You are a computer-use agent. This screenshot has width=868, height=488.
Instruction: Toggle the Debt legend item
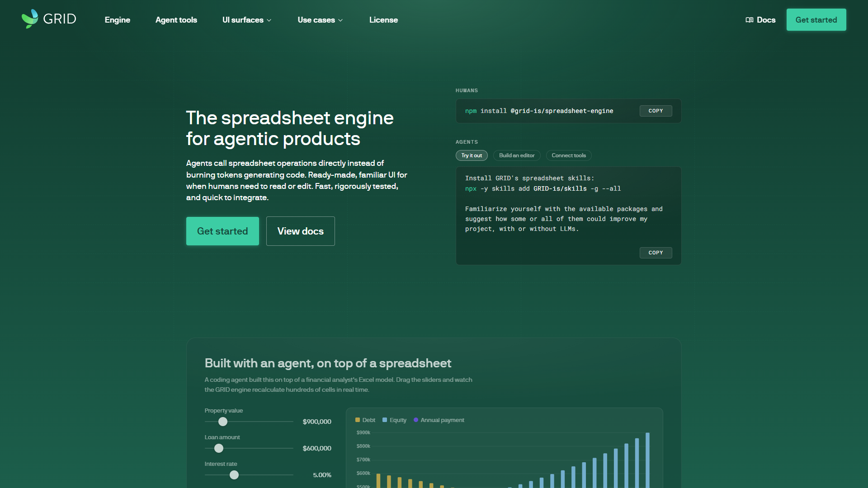(365, 420)
